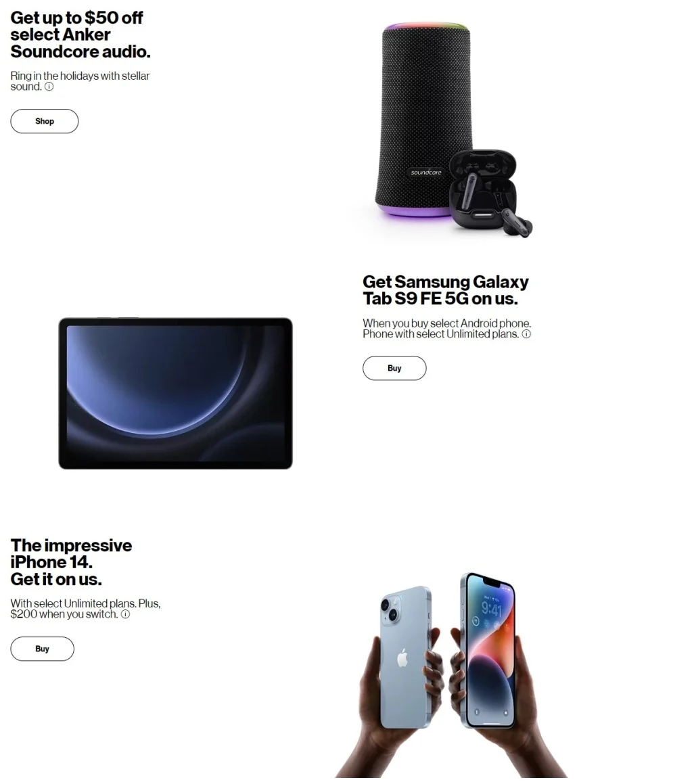Click the 9:41 clock on iPhone screen
The width and height of the screenshot is (694, 784).
click(491, 609)
